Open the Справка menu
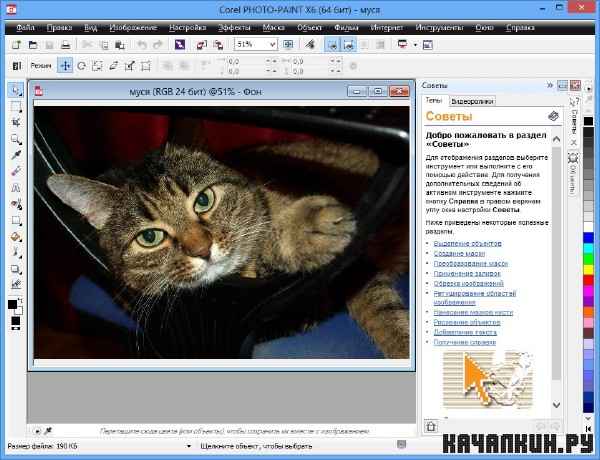The width and height of the screenshot is (600, 460). pyautogui.click(x=520, y=28)
